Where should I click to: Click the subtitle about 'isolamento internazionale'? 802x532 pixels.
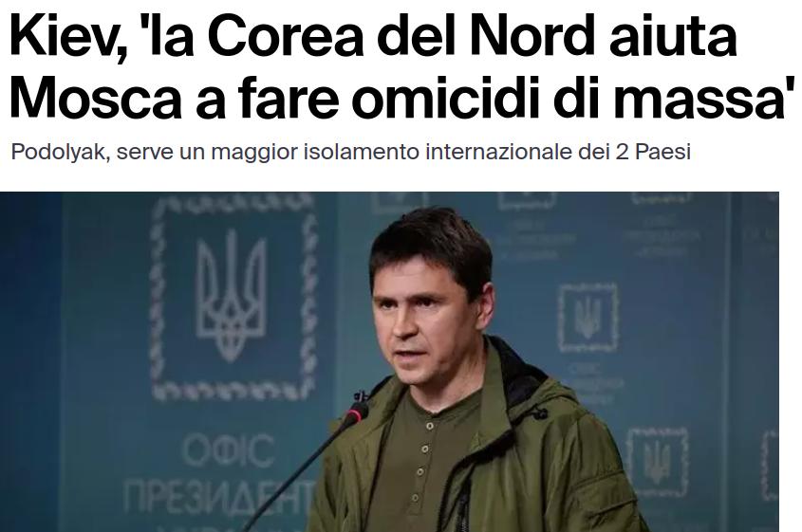click(351, 153)
